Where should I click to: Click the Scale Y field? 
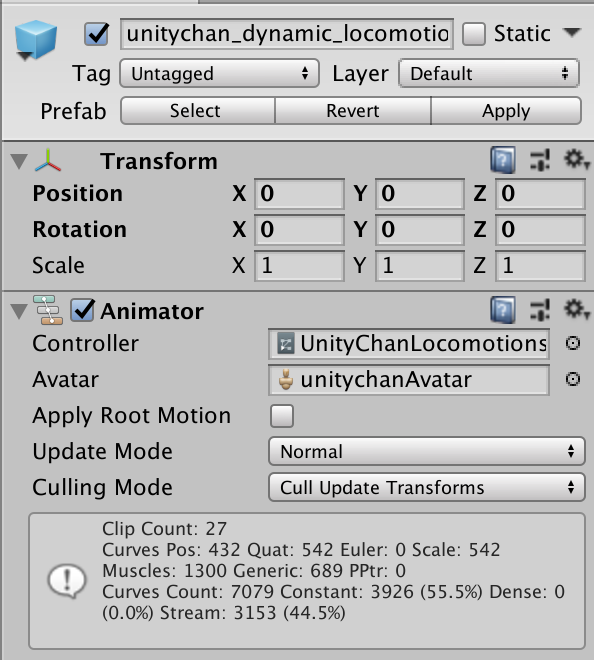(x=420, y=266)
